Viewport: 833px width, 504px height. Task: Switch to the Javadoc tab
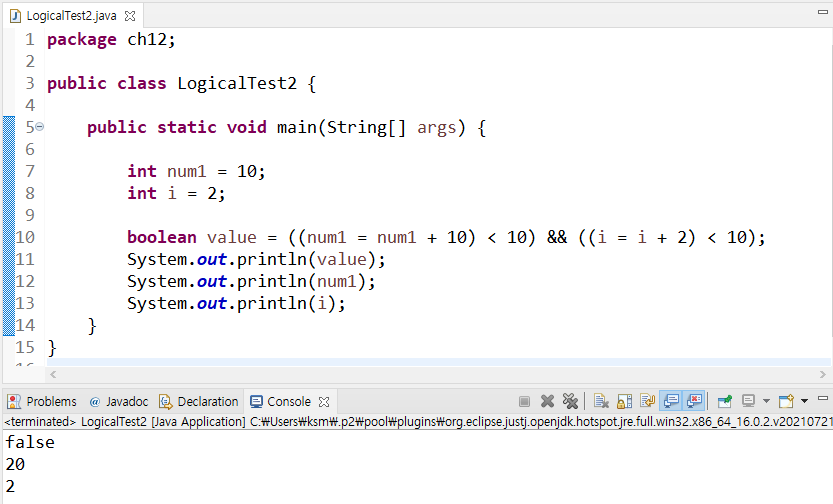coord(119,402)
